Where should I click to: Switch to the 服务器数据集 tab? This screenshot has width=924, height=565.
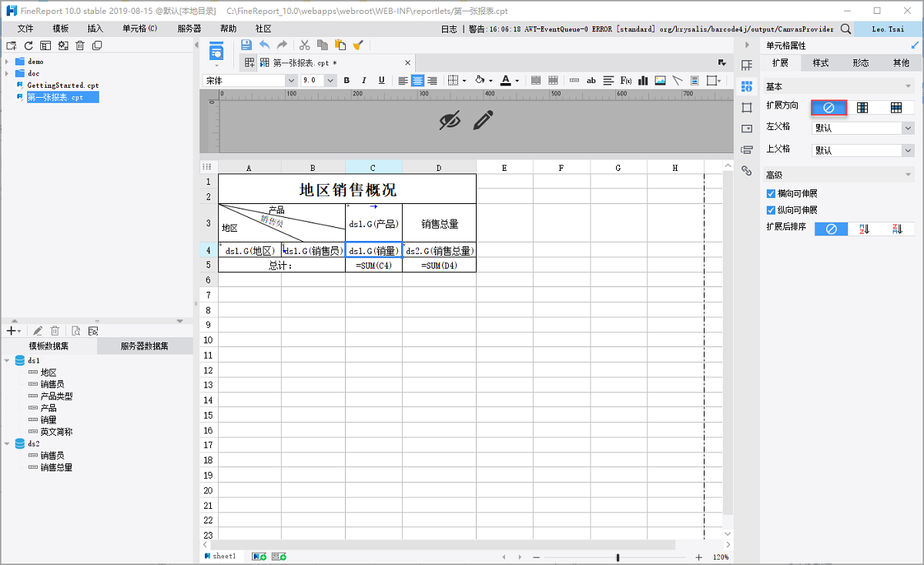coord(144,345)
